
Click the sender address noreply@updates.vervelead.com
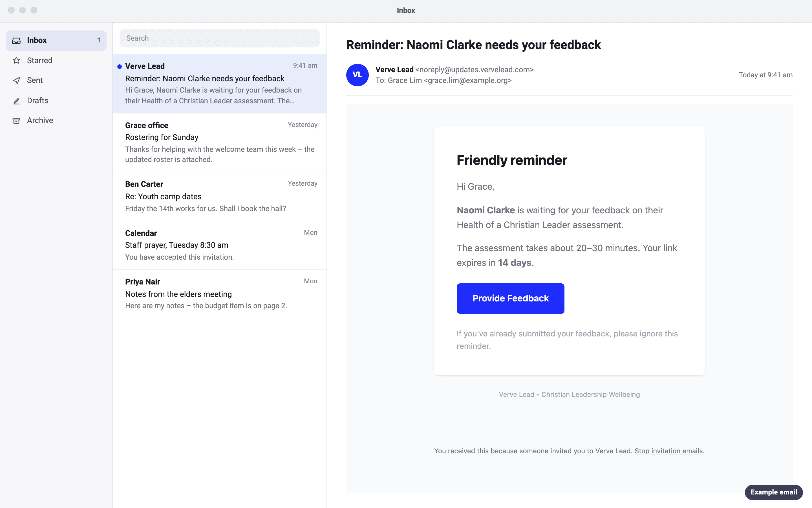pos(475,69)
